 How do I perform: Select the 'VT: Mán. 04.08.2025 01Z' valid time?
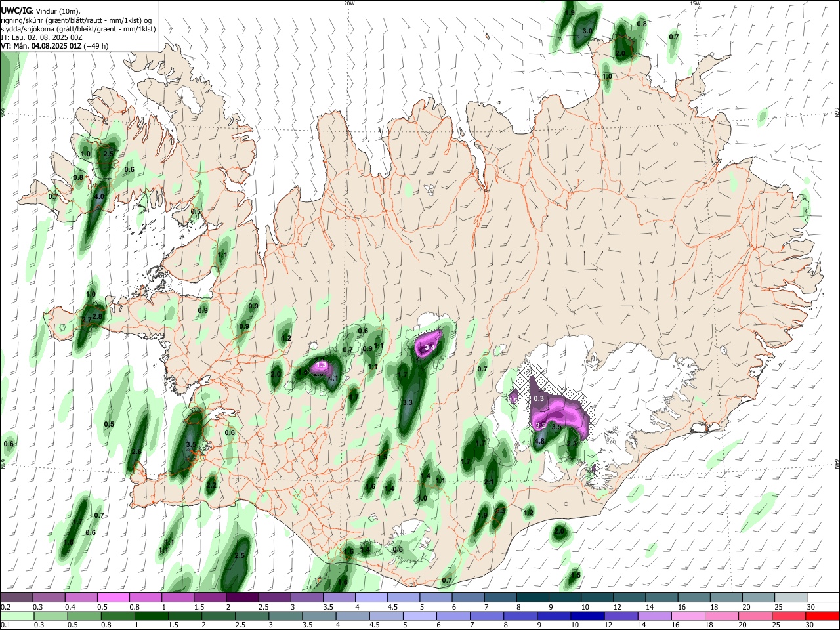54,46
